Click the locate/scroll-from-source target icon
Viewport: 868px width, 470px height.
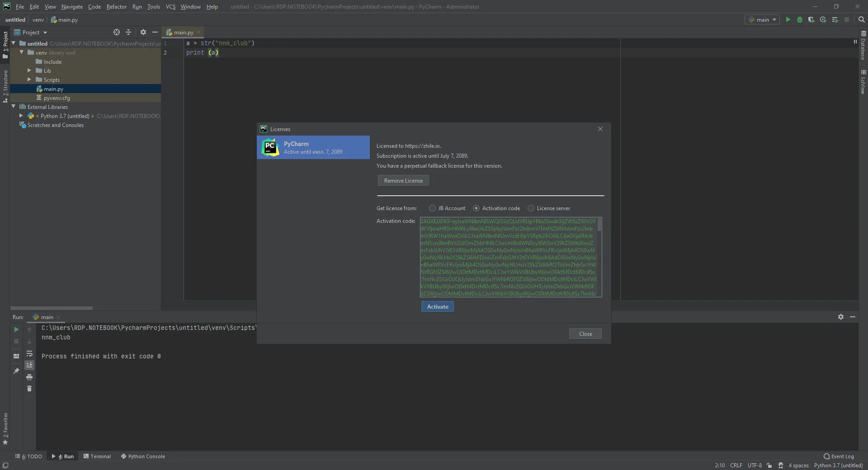117,32
